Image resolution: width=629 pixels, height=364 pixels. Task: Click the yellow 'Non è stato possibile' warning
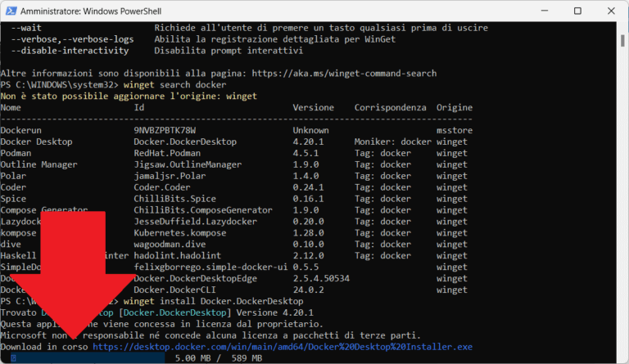tap(129, 96)
